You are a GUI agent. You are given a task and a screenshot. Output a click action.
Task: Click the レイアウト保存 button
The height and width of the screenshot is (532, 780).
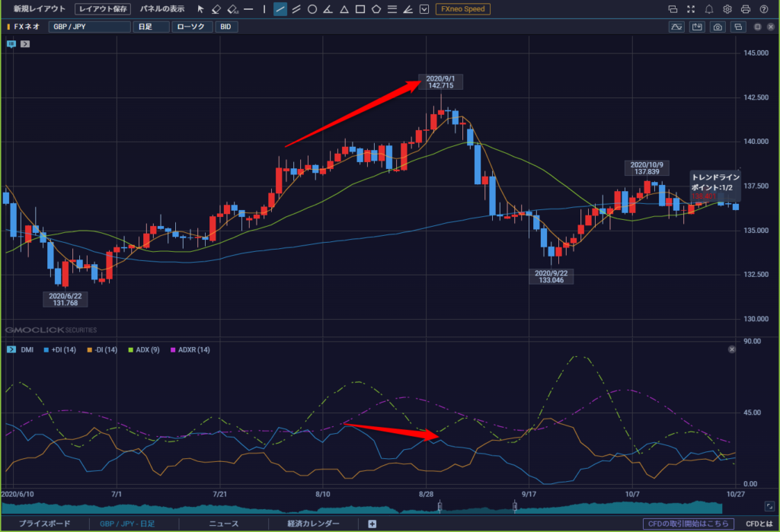click(103, 9)
